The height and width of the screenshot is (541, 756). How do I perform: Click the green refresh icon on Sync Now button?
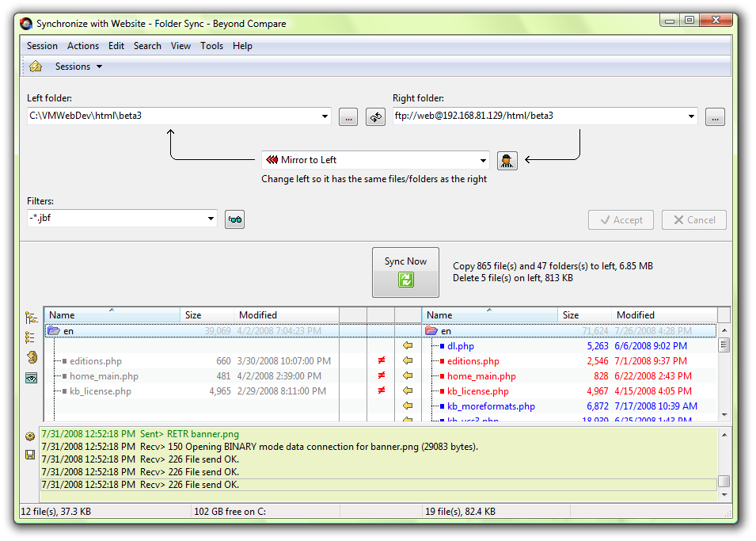(406, 280)
